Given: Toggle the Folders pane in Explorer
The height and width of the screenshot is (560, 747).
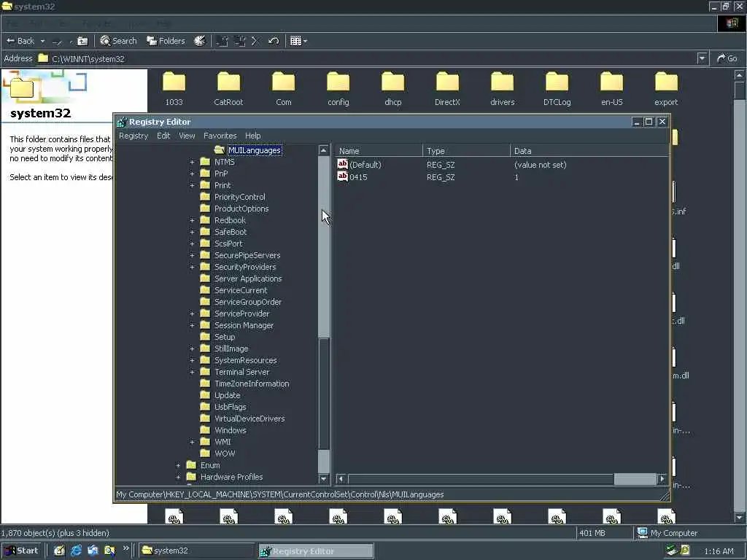Looking at the screenshot, I should coord(166,41).
